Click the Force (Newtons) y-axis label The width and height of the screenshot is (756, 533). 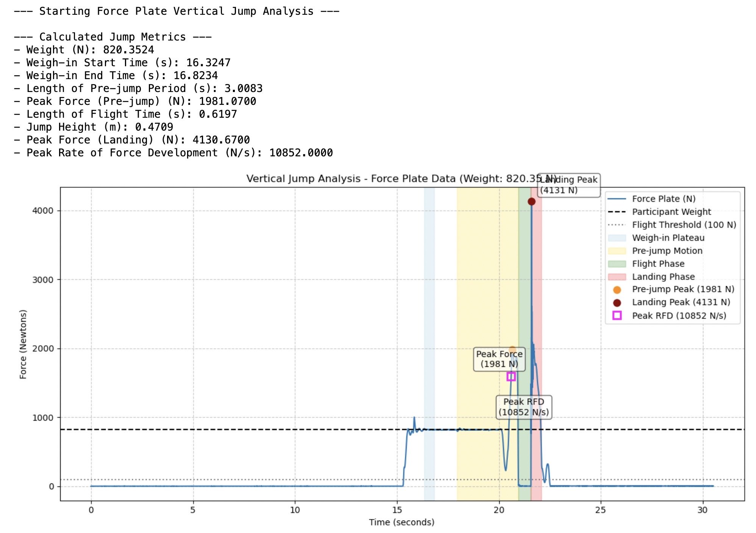23,344
